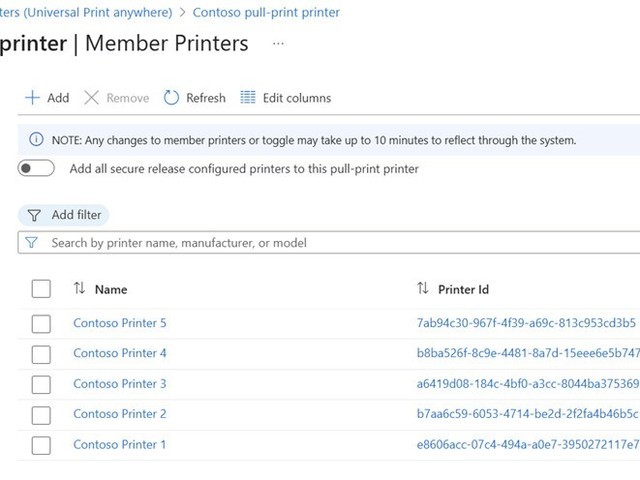The height and width of the screenshot is (480, 640).
Task: Click the Remove X icon
Action: [92, 98]
